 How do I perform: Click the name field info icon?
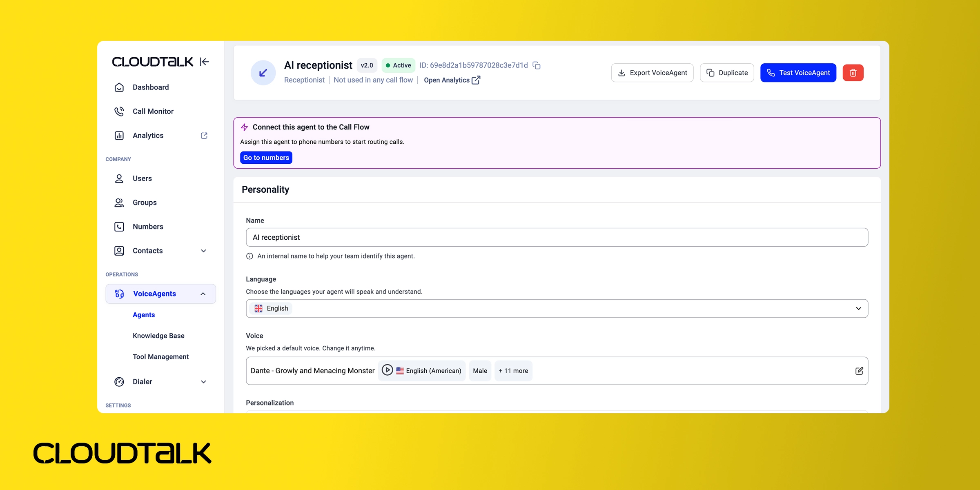tap(249, 256)
